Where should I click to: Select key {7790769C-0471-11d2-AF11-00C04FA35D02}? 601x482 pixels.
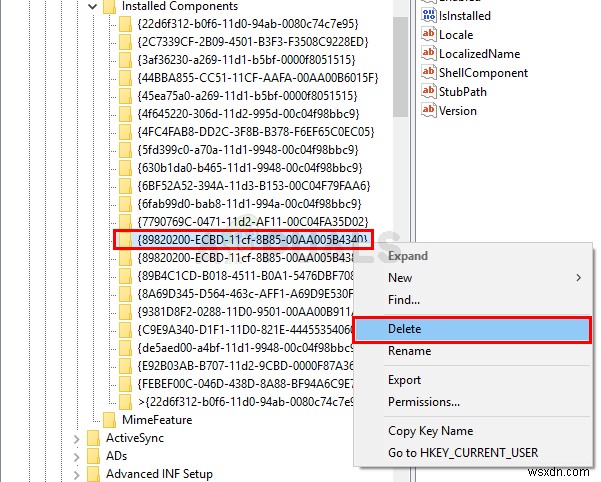click(253, 221)
